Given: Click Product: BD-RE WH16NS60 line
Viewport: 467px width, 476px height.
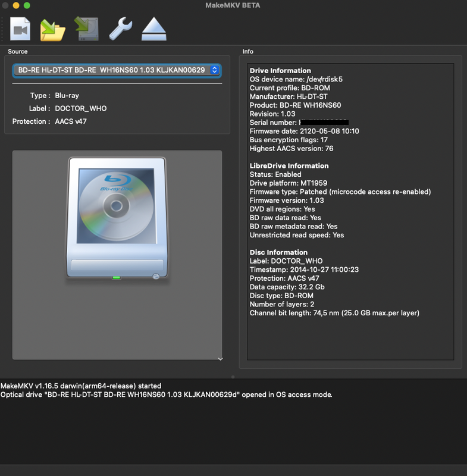Looking at the screenshot, I should point(295,105).
